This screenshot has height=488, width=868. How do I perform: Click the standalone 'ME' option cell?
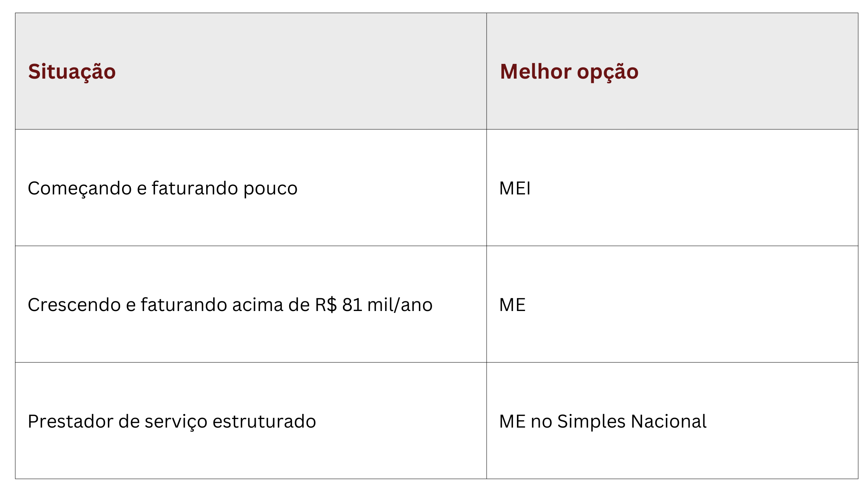coord(512,305)
